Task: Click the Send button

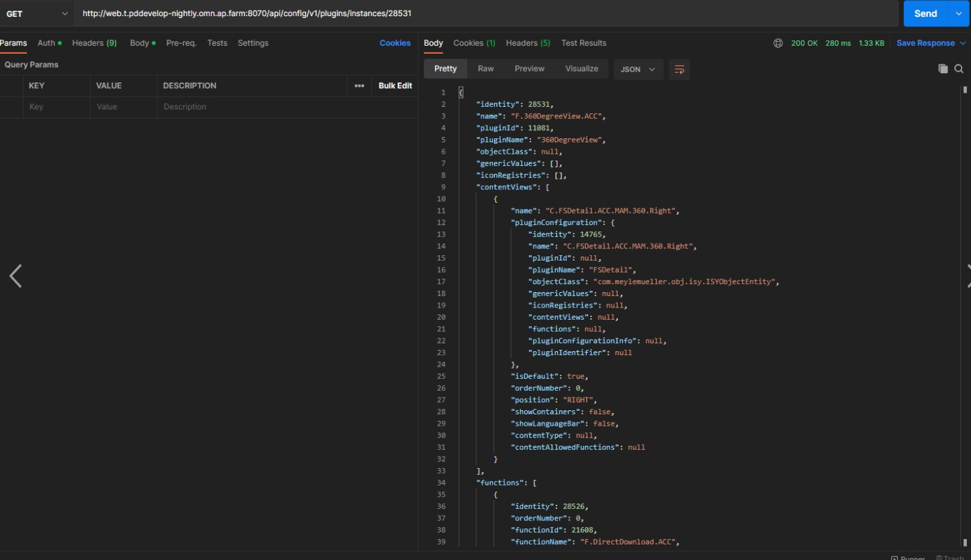Action: click(925, 13)
